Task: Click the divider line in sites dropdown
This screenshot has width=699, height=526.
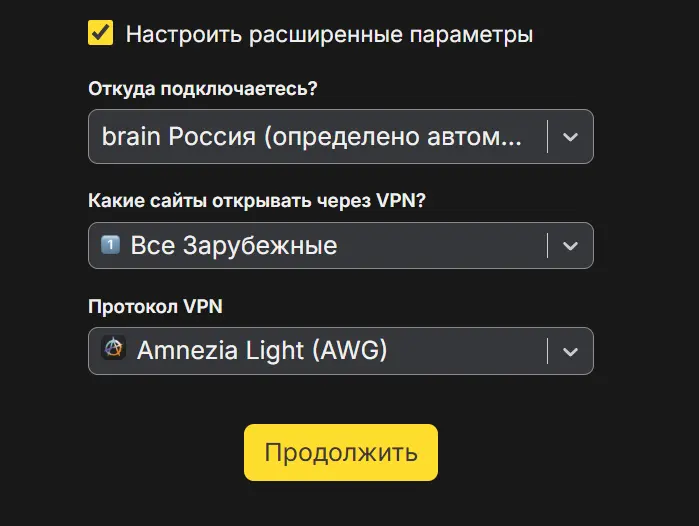Action: coord(547,245)
